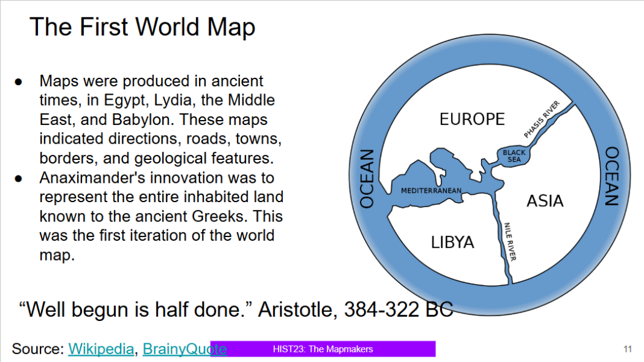Select the slide title The First World Map
Viewport: 644px width, 362px height.
(x=142, y=28)
